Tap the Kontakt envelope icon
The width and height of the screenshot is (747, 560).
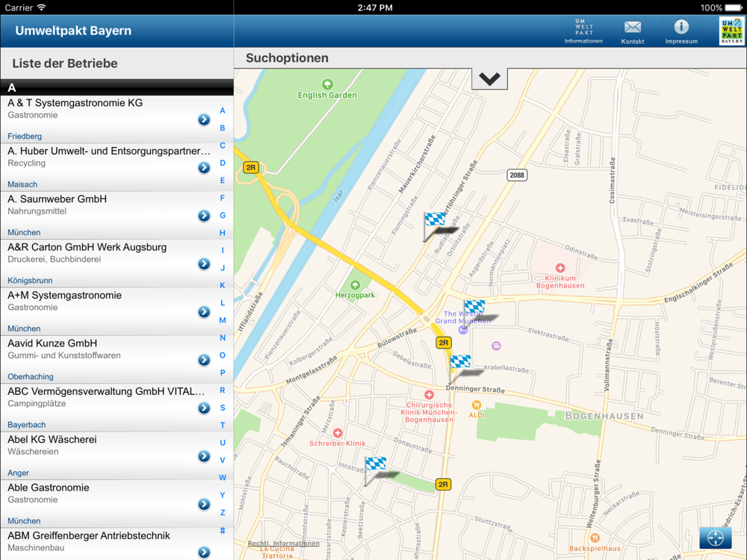click(x=633, y=27)
